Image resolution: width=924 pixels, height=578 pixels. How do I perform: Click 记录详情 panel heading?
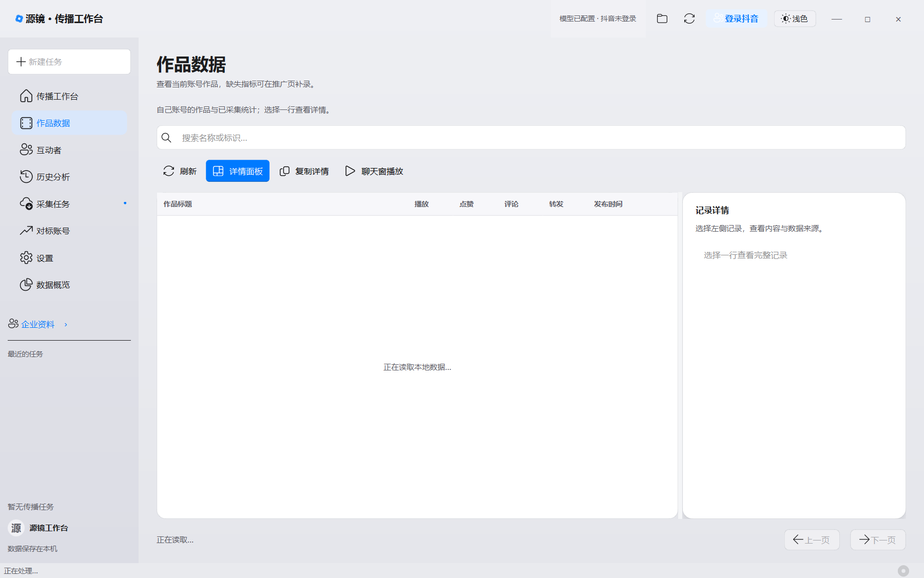(x=712, y=210)
